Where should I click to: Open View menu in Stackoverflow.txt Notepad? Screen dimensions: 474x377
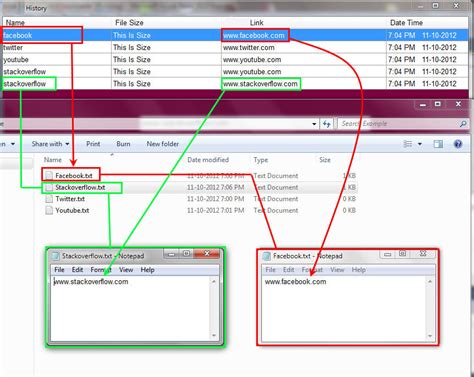pyautogui.click(x=126, y=270)
